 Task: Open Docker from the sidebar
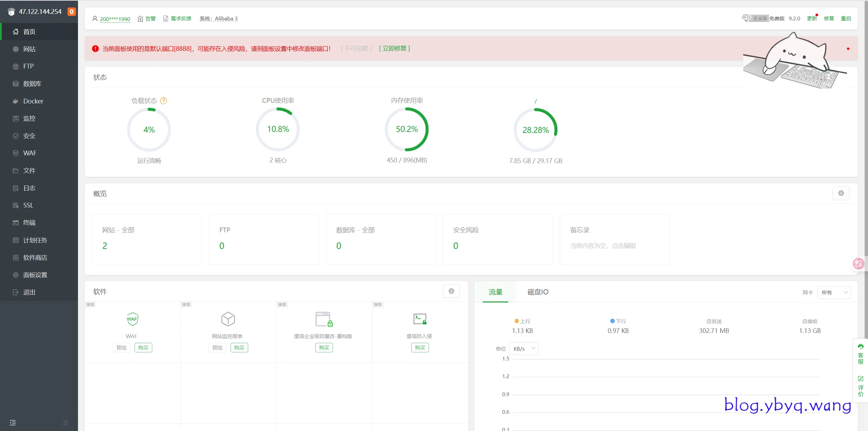coord(33,101)
